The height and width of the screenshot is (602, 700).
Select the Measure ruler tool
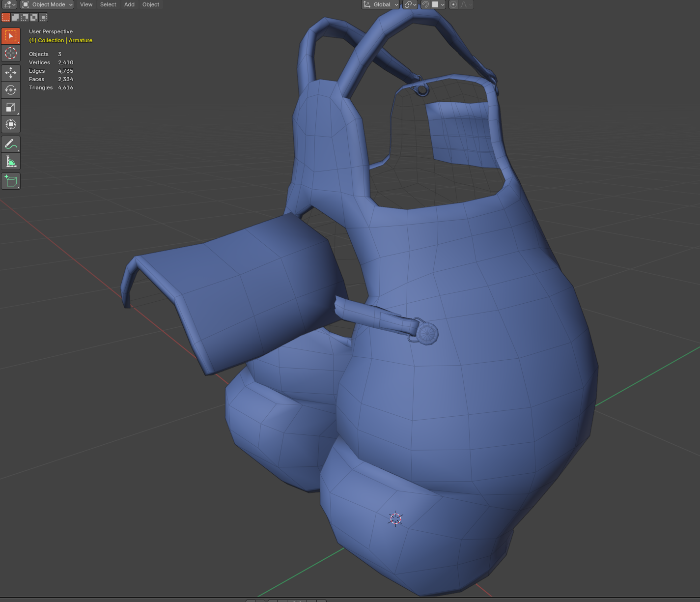click(x=11, y=162)
